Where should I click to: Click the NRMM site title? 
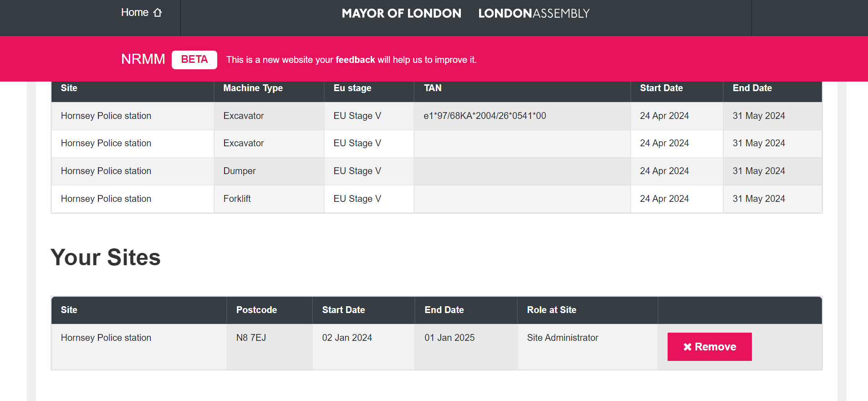pyautogui.click(x=143, y=59)
